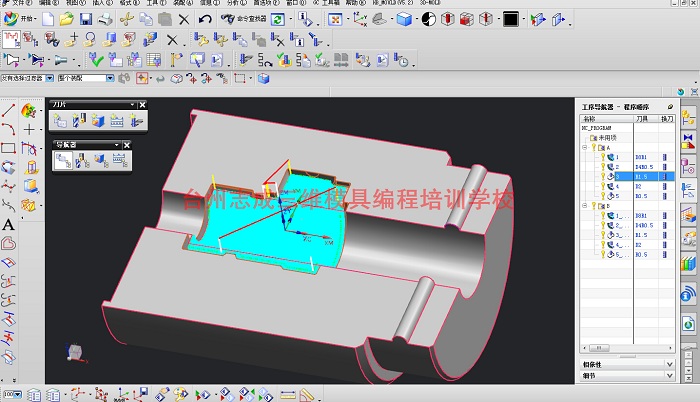Open Program Order view in navigator toolbar
The image size is (700, 402).
62,160
